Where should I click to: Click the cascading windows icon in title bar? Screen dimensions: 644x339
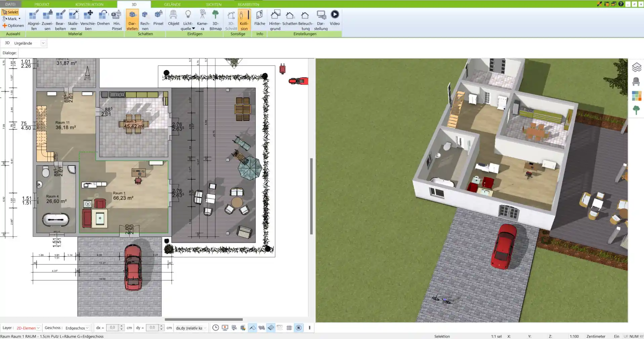coord(614,4)
